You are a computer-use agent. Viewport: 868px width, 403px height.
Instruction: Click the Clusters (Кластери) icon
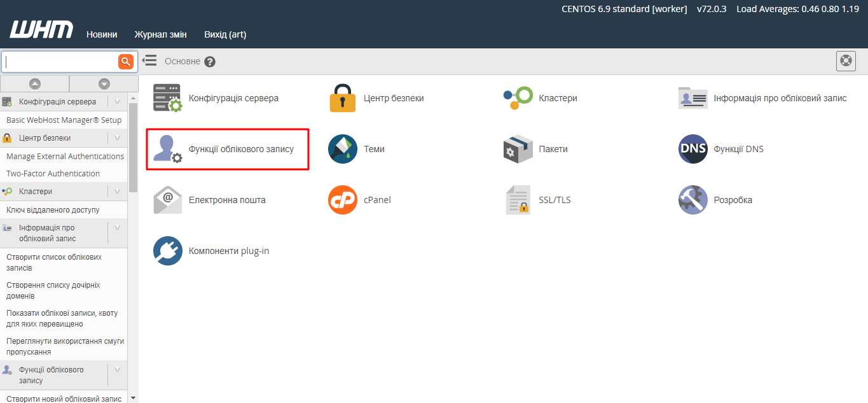(x=517, y=98)
